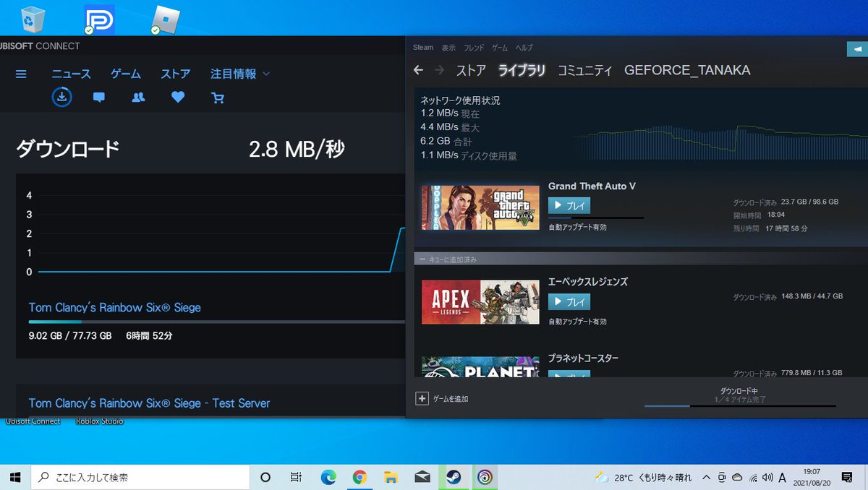868x490 pixels.
Task: Go back with Steam back arrow
Action: coord(418,70)
